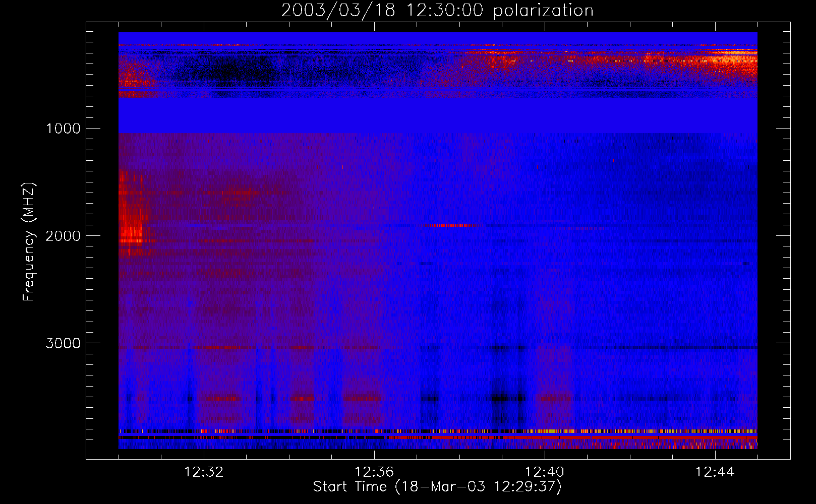Click the 12:44 time tick label
Image resolution: width=816 pixels, height=504 pixels.
tap(715, 472)
